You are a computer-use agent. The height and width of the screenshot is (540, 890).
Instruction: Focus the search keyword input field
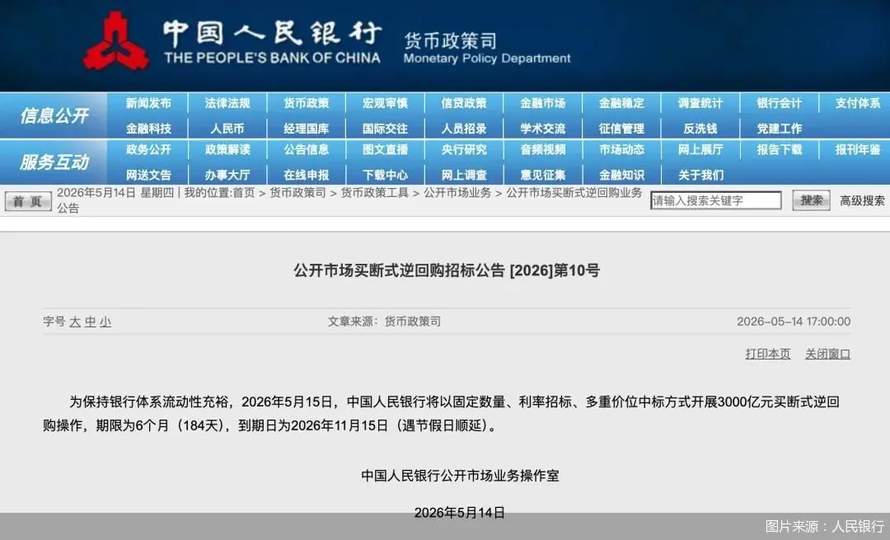coord(716,200)
